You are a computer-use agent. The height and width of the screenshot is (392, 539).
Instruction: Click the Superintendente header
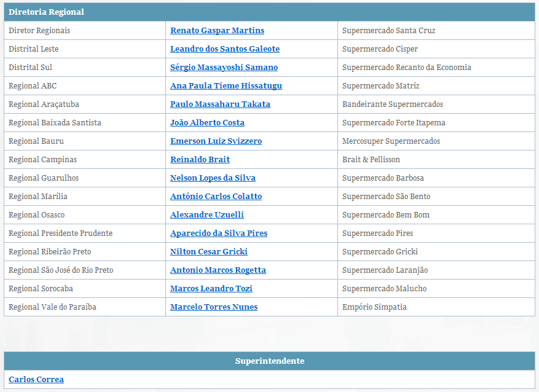point(269,361)
